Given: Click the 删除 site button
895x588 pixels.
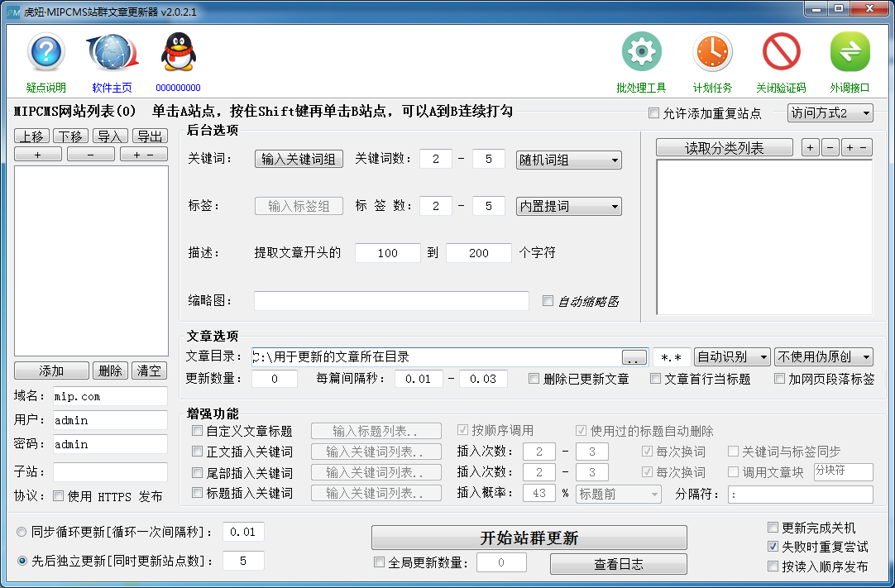Looking at the screenshot, I should (x=110, y=370).
